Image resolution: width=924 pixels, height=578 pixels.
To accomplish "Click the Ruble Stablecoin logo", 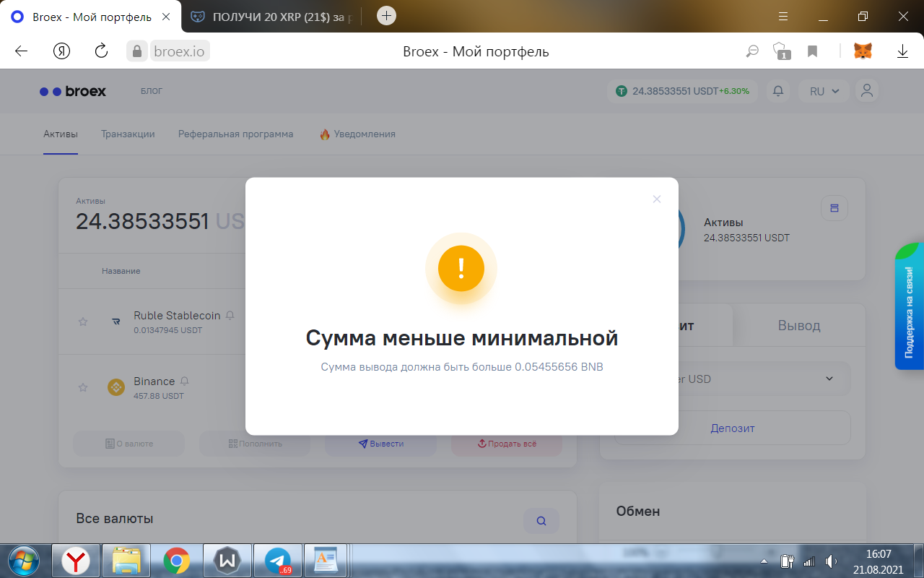I will [x=116, y=322].
